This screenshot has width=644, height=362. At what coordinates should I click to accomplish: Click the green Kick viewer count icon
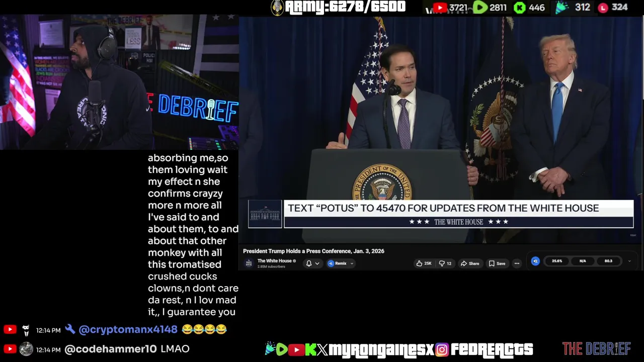[x=520, y=8]
